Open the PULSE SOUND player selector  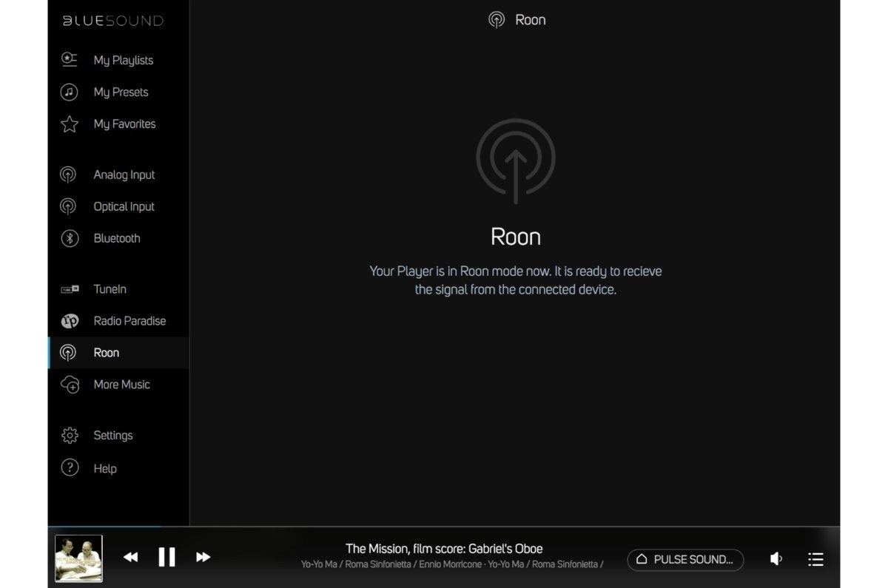pos(685,559)
